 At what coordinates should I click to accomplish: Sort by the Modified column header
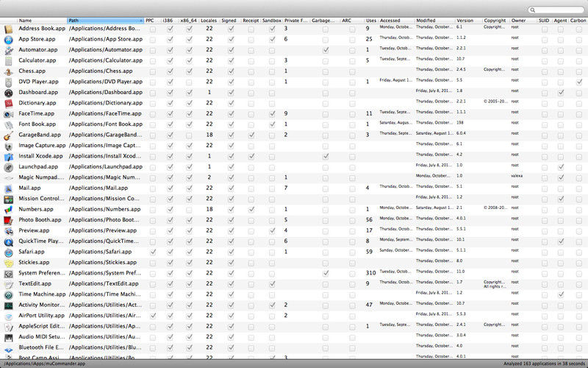[x=426, y=21]
